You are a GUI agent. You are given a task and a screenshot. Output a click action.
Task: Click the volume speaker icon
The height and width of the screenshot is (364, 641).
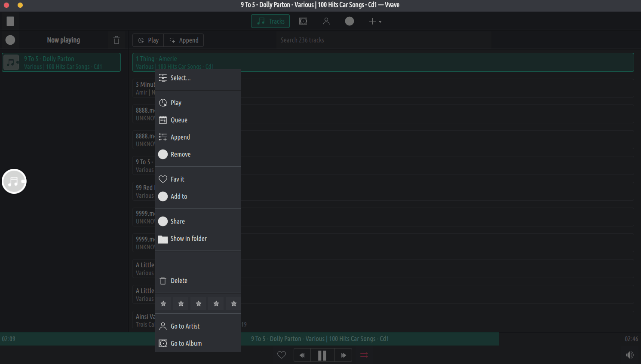[x=629, y=355]
